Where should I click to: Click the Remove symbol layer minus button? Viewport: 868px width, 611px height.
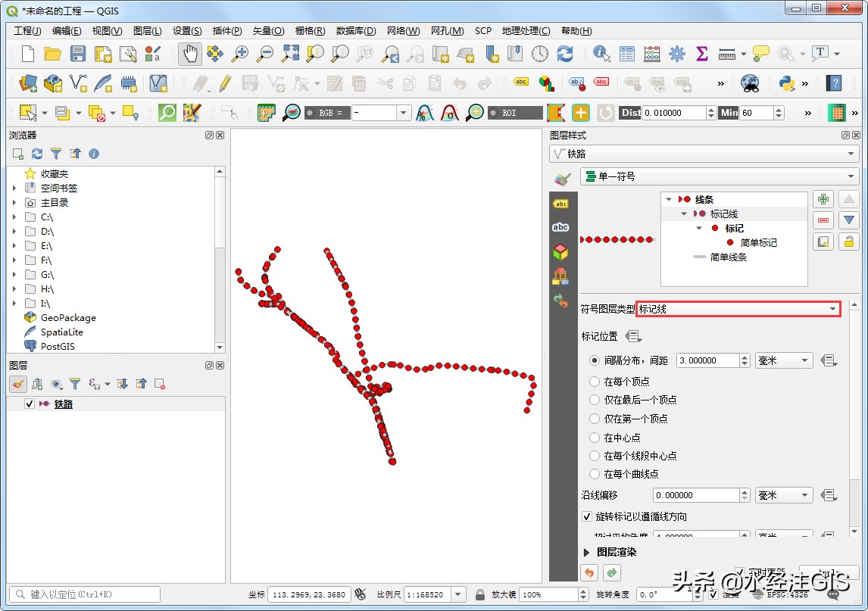click(823, 220)
